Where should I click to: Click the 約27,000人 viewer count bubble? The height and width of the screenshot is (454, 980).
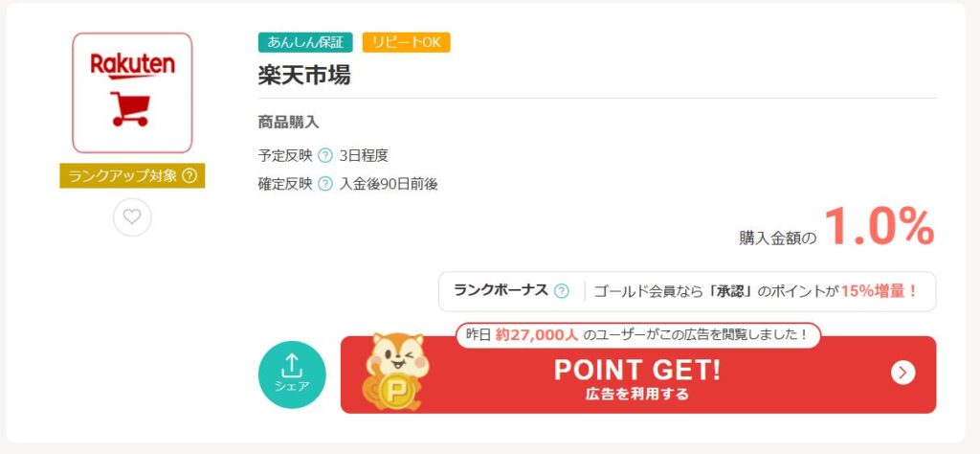(x=638, y=334)
